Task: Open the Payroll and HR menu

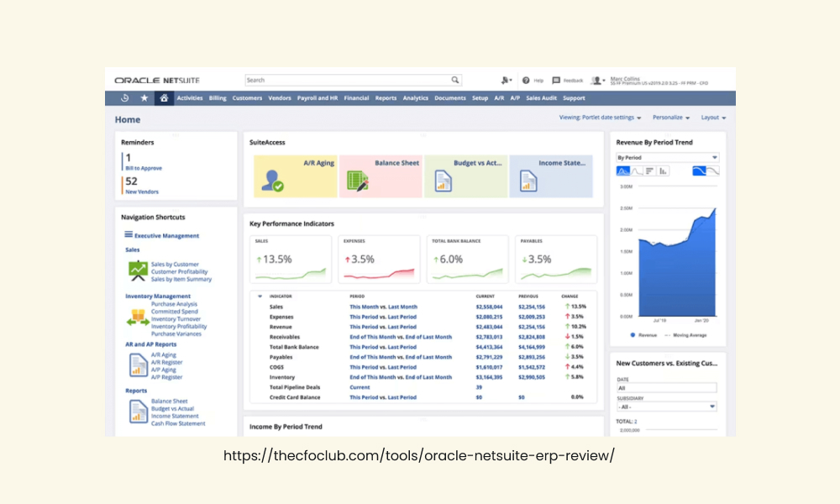Action: tap(318, 98)
